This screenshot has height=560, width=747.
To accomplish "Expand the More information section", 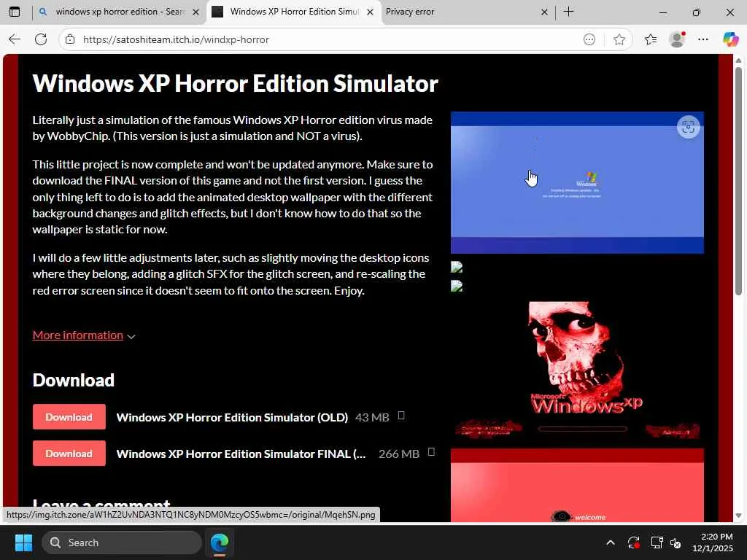I will 84,335.
